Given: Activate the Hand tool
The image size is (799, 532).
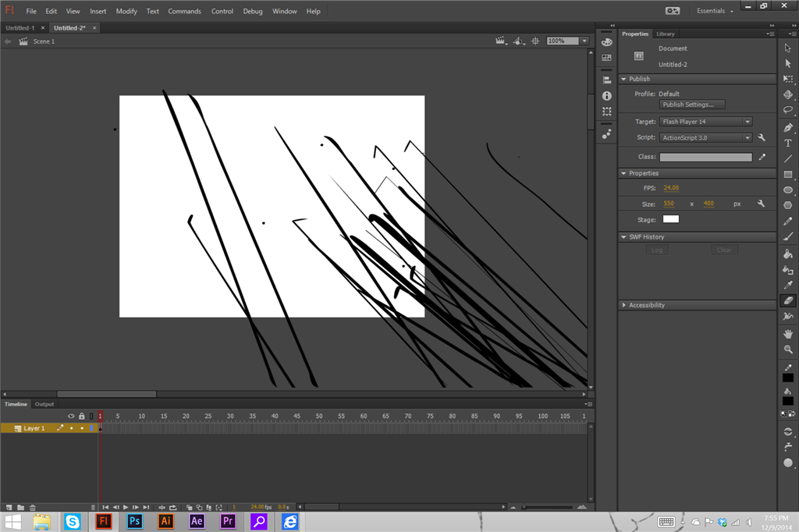Looking at the screenshot, I should click(x=788, y=333).
